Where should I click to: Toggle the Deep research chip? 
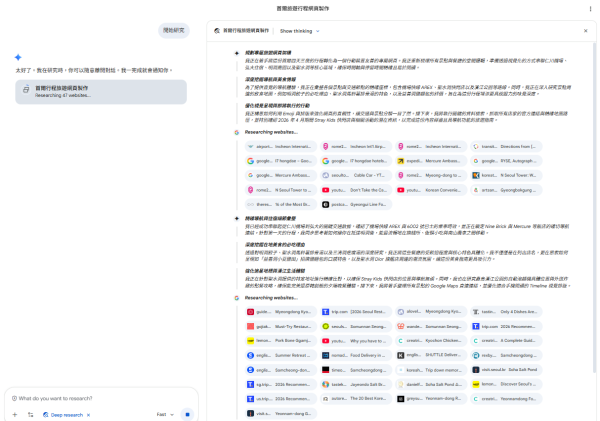66,413
